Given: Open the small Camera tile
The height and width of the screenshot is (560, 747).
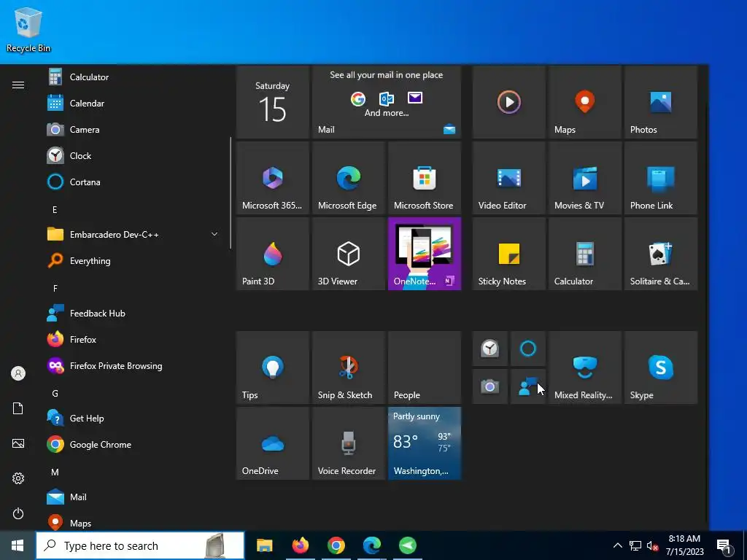Looking at the screenshot, I should click(489, 386).
